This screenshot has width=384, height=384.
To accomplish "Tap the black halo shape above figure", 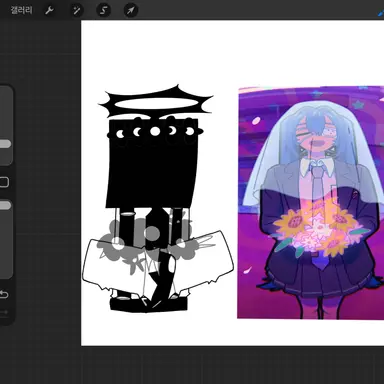I will (156, 101).
